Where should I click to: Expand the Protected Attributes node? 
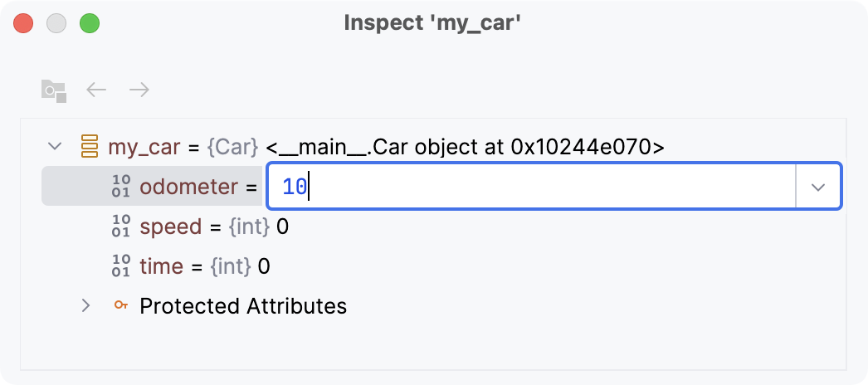[x=85, y=306]
